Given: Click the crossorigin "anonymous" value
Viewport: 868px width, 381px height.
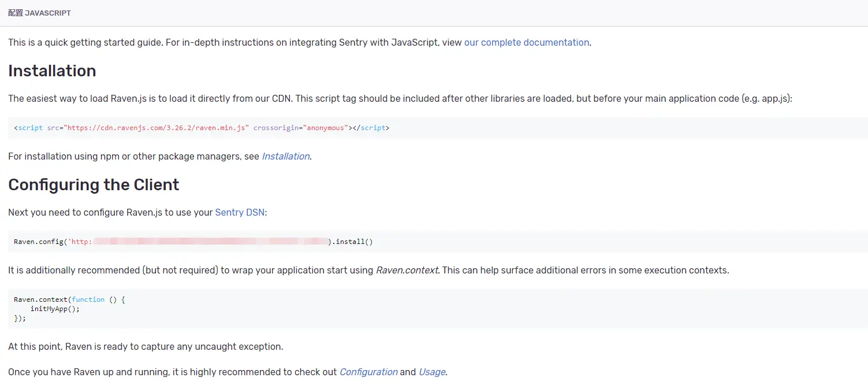Looking at the screenshot, I should [x=325, y=128].
